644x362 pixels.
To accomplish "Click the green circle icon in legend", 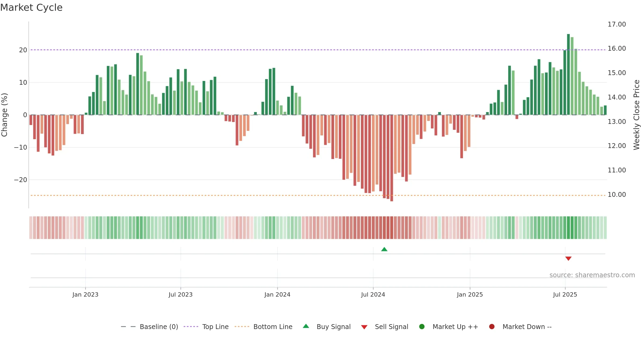I will click(x=422, y=327).
